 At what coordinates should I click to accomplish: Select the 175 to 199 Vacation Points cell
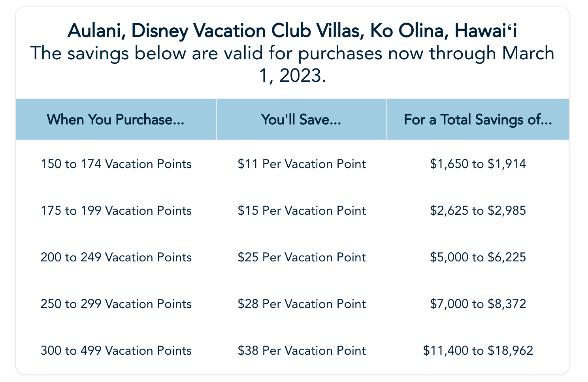click(116, 210)
